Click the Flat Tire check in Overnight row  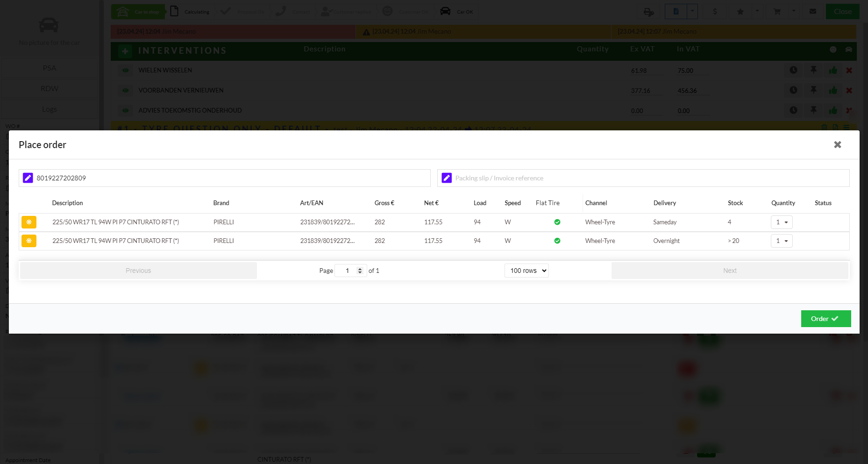coord(557,241)
